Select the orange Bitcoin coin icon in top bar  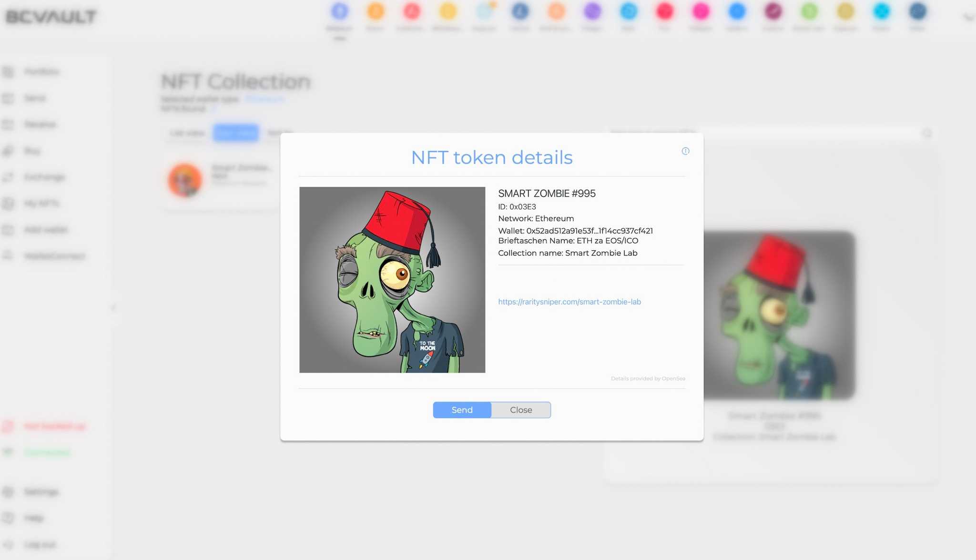pos(376,11)
